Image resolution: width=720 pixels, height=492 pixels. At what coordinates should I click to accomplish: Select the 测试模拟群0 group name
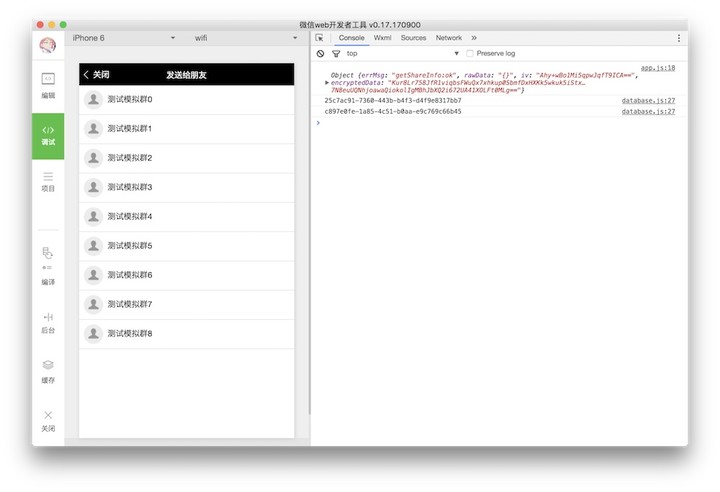pos(130,99)
